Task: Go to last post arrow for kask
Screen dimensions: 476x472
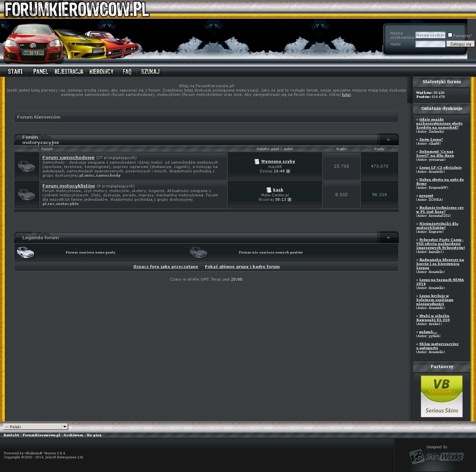Action: click(289, 200)
